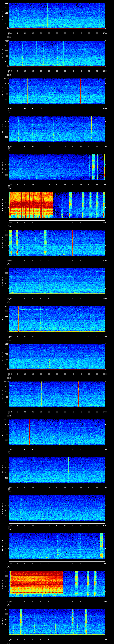Viewport: 114px width, 644px height.
Task: Click the 1000 Hz tick of 15:19:00 panel
Action: pyautogui.click(x=6, y=117)
